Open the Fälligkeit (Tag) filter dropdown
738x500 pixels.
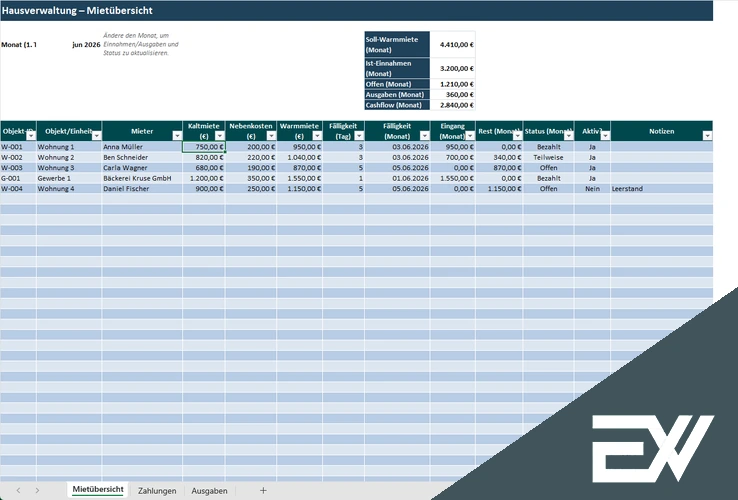(x=359, y=136)
